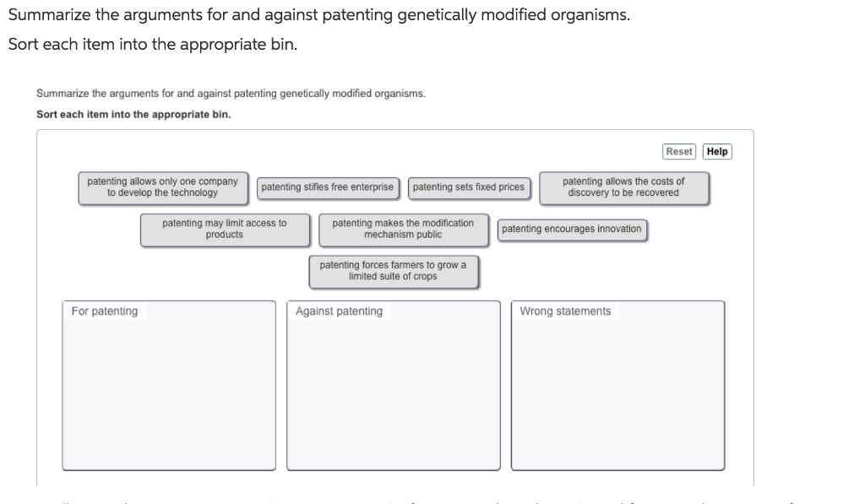Screen dimensions: 865x504
Task: Click the tile about modification mechanism being public
Action: point(404,230)
